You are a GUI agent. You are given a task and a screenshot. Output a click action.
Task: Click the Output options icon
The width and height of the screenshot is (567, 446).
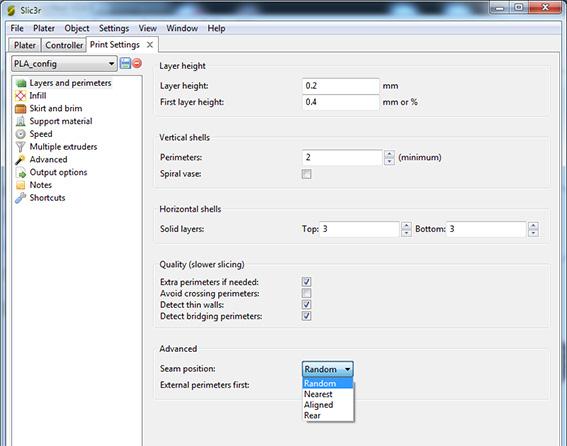21,173
